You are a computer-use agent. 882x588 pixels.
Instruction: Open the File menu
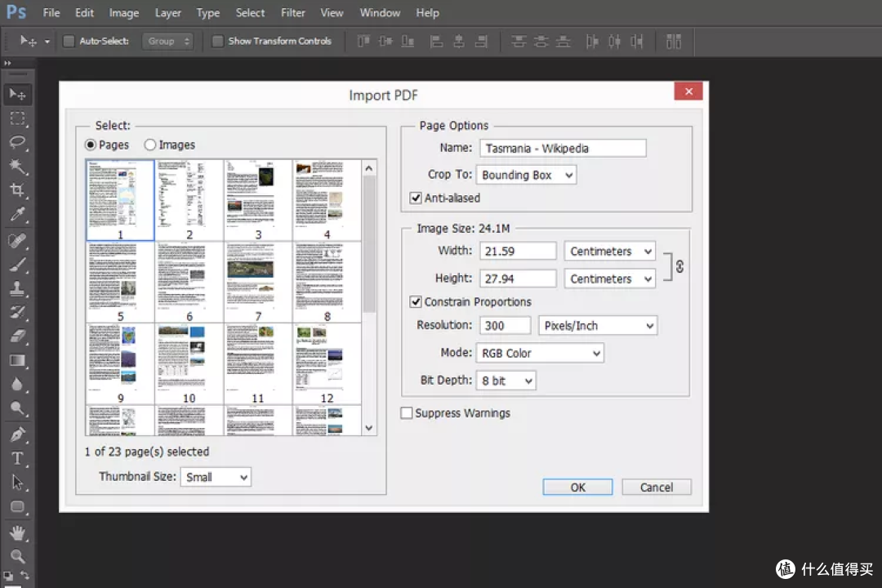click(x=51, y=12)
